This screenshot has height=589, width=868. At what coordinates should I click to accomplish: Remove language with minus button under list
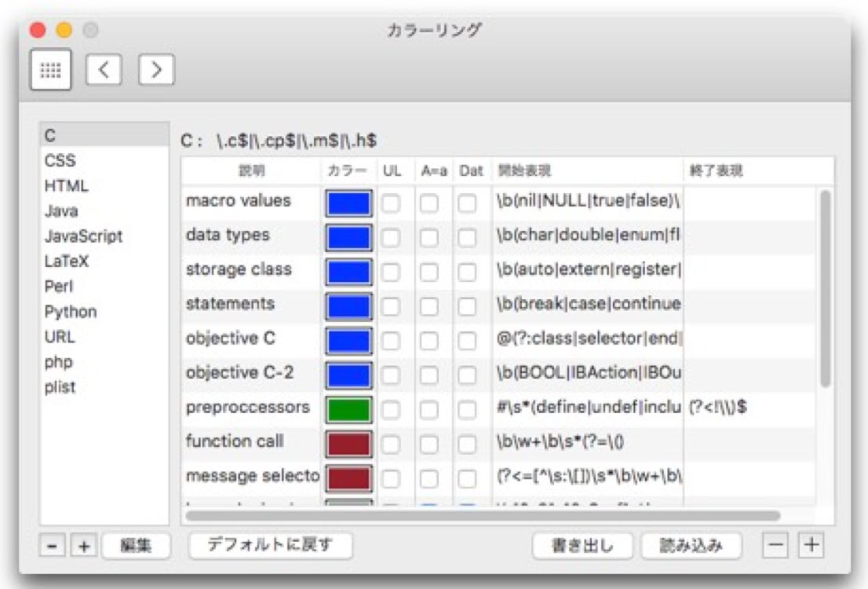pyautogui.click(x=52, y=546)
